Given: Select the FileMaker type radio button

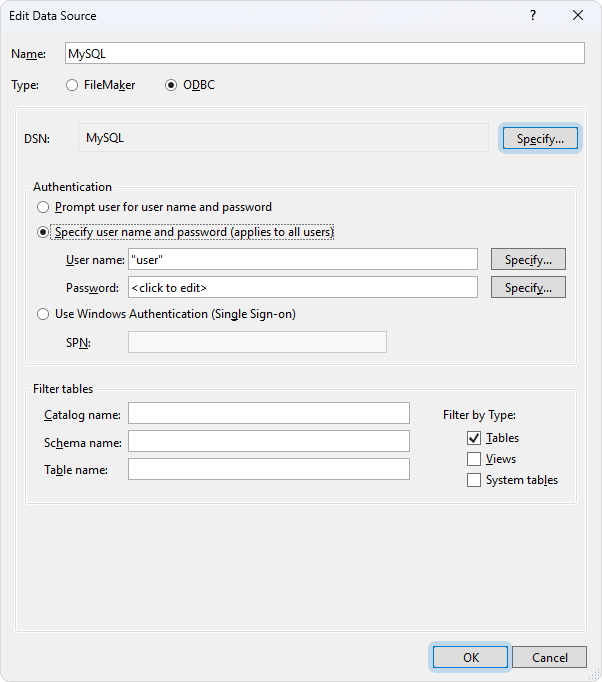Looking at the screenshot, I should coord(72,85).
